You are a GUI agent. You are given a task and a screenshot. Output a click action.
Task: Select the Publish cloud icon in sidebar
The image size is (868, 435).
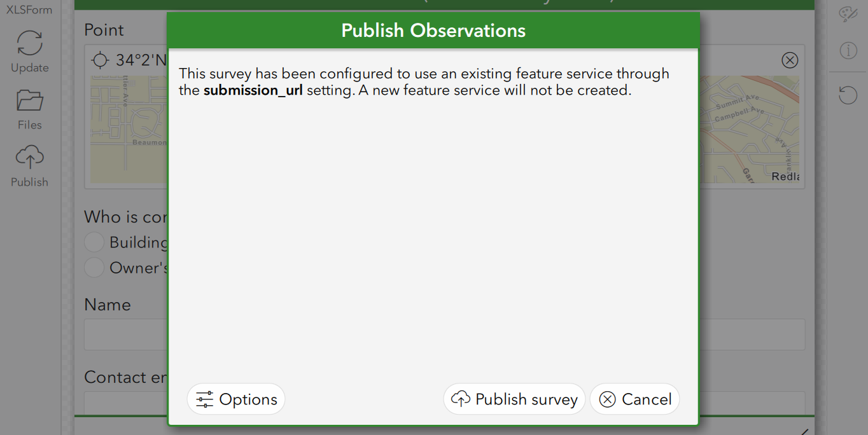tap(29, 157)
